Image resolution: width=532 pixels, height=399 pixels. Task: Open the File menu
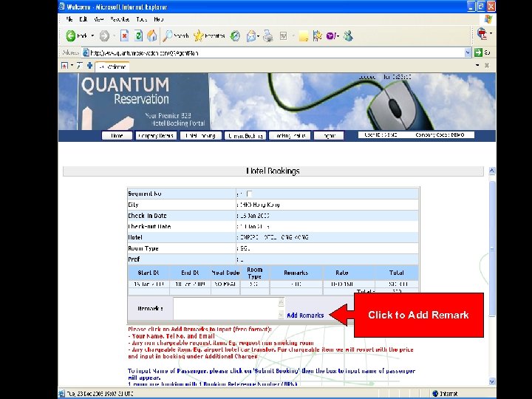tap(69, 19)
